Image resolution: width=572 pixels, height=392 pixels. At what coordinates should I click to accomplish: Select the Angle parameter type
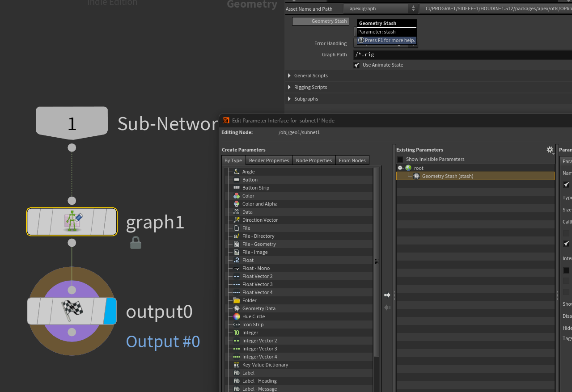click(x=248, y=172)
